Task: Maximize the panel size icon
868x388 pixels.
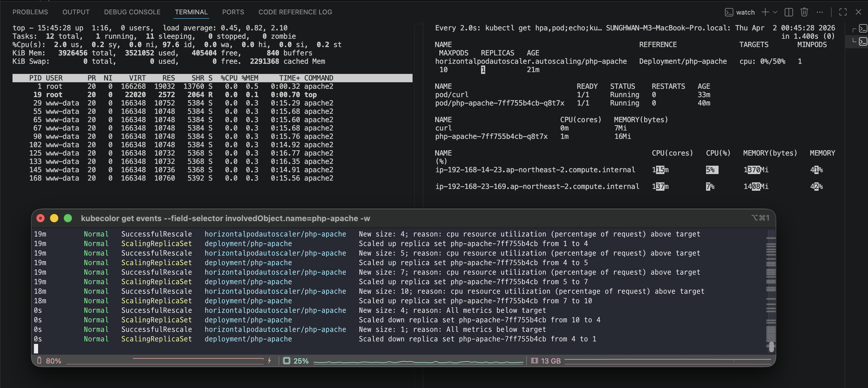Action: [843, 12]
